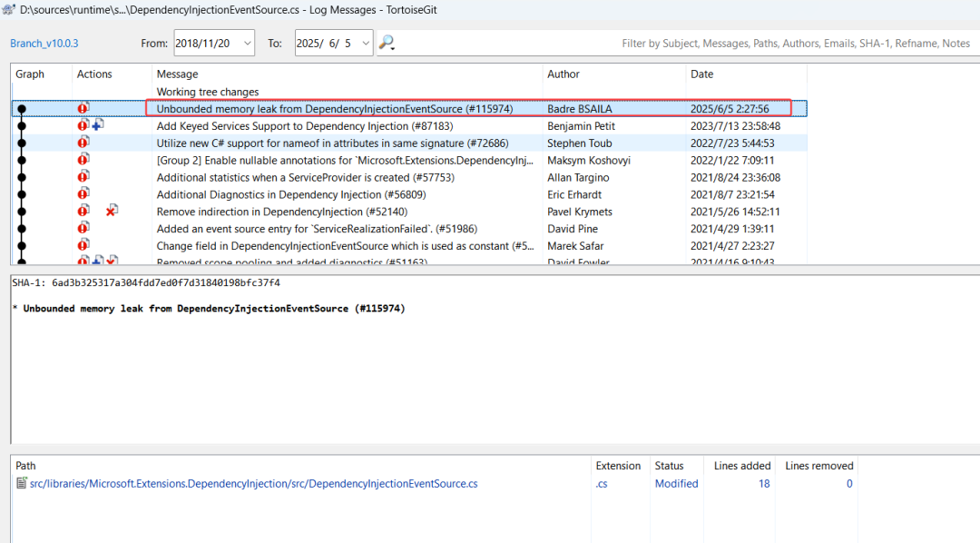Viewport: 980px width, 543px height.
Task: Select the Working tree changes row
Action: pos(208,92)
